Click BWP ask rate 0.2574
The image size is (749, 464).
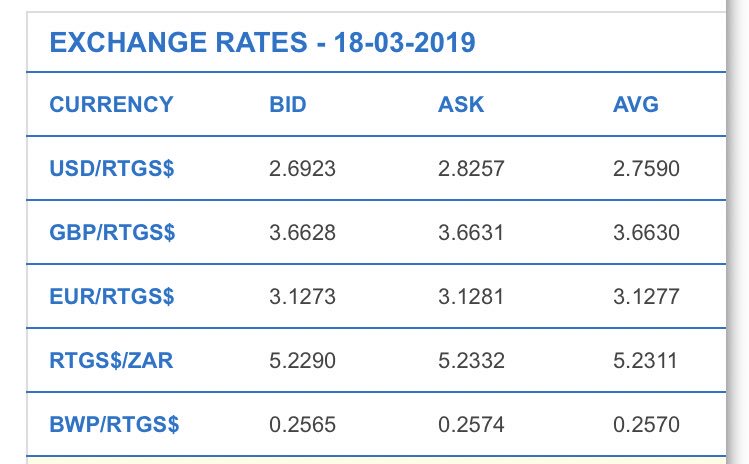[471, 424]
